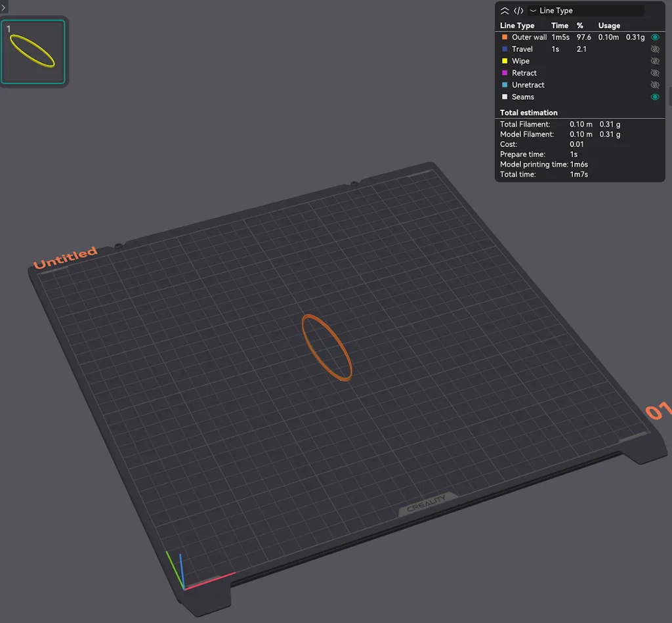Screen dimensions: 672x623
Task: Click the Retract label in legend
Action: tap(524, 73)
